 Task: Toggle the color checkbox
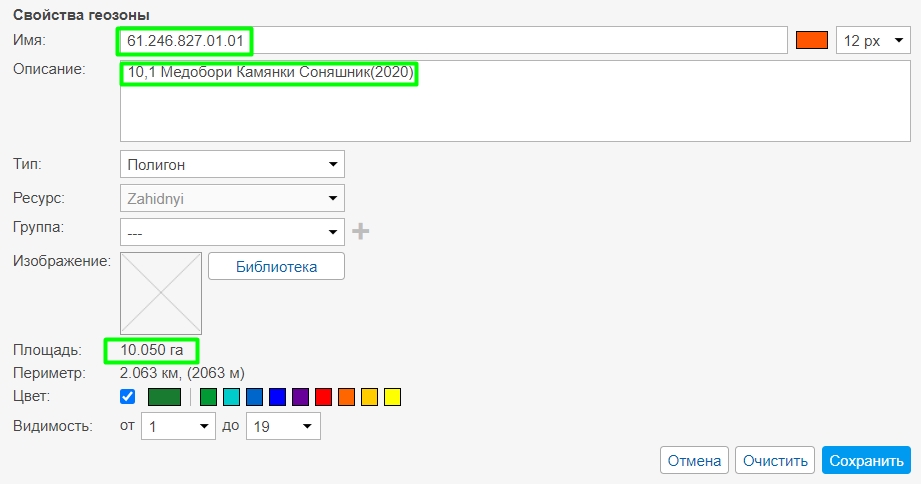point(128,397)
